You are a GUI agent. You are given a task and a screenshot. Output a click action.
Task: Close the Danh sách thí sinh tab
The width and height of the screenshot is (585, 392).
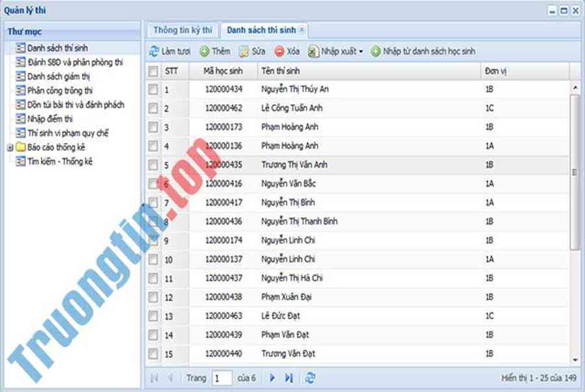302,30
